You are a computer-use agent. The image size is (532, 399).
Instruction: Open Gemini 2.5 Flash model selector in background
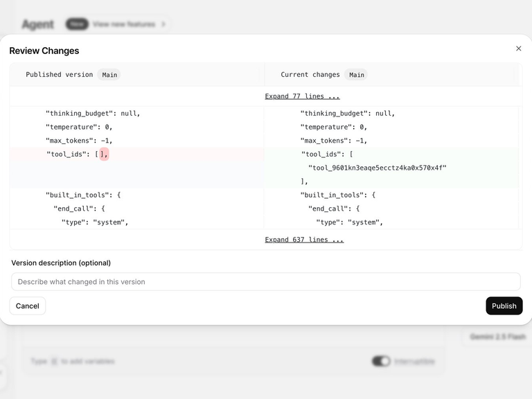pyautogui.click(x=497, y=337)
